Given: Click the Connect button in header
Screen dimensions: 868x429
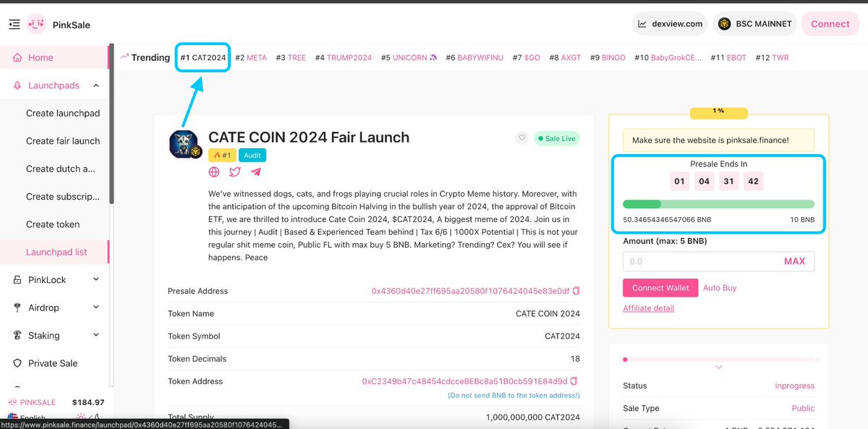Looking at the screenshot, I should coord(830,24).
